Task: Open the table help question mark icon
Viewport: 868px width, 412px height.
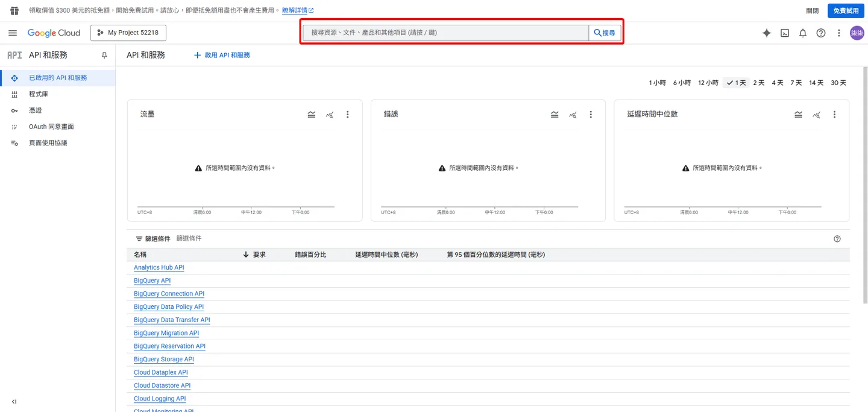Action: (837, 239)
